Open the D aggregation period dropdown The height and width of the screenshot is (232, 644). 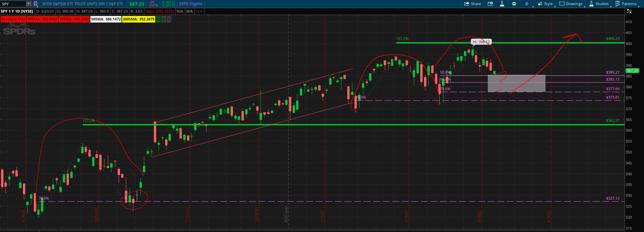tap(527, 4)
